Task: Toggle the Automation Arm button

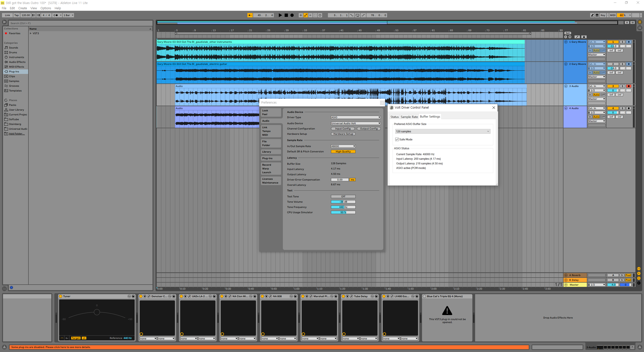Action: (306, 15)
